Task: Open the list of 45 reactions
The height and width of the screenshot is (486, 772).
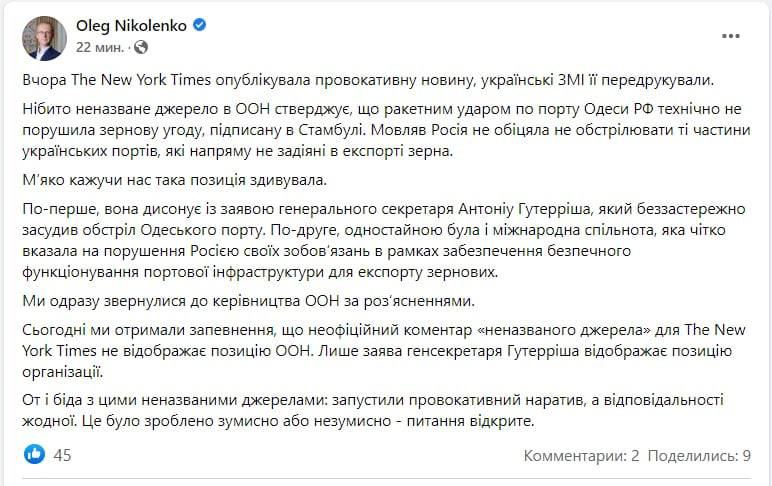Action: [x=62, y=455]
